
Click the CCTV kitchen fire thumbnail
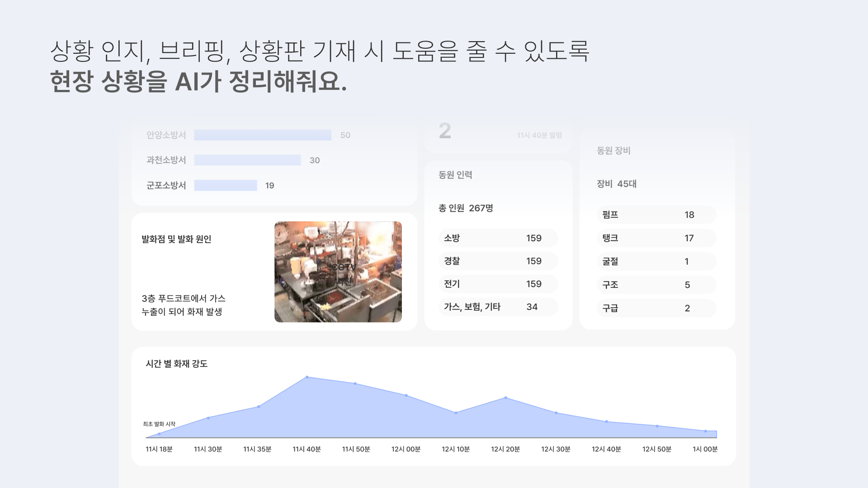pyautogui.click(x=338, y=272)
